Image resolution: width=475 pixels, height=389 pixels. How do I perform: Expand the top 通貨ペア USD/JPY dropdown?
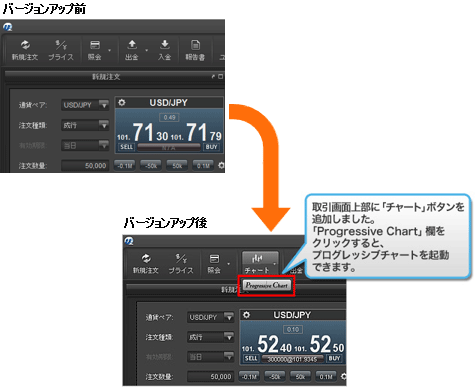pos(85,105)
